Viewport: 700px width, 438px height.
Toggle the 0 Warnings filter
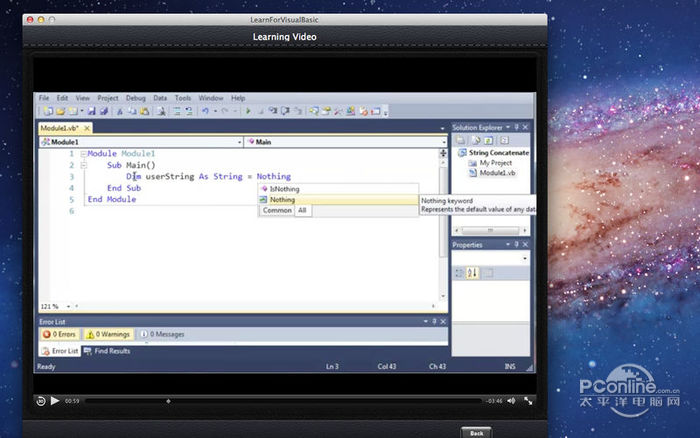coord(106,334)
